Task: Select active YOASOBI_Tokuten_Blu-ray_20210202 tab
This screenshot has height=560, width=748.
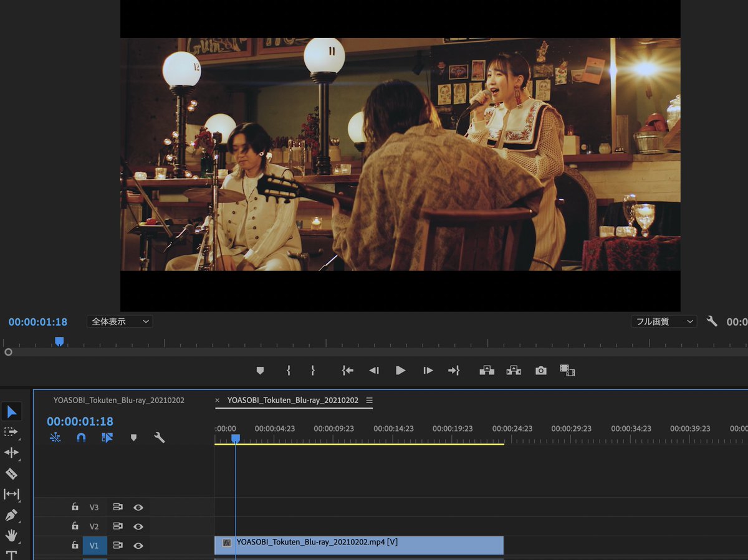Action: click(x=293, y=400)
